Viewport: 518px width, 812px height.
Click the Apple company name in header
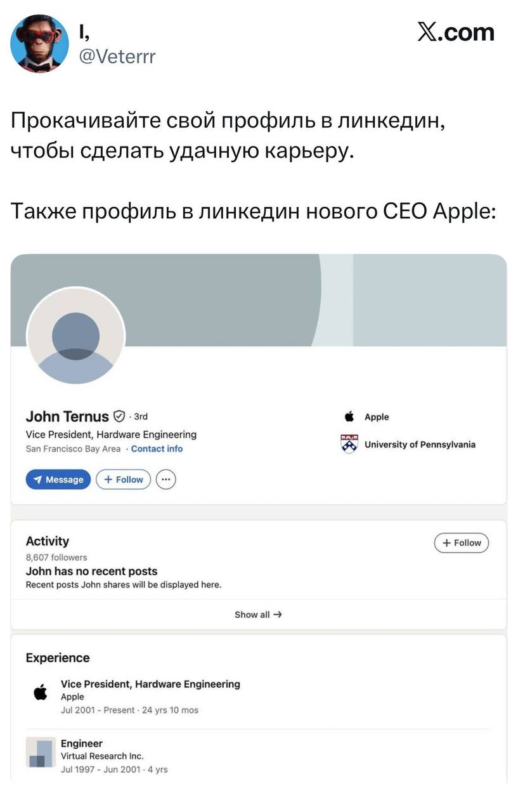tap(377, 417)
